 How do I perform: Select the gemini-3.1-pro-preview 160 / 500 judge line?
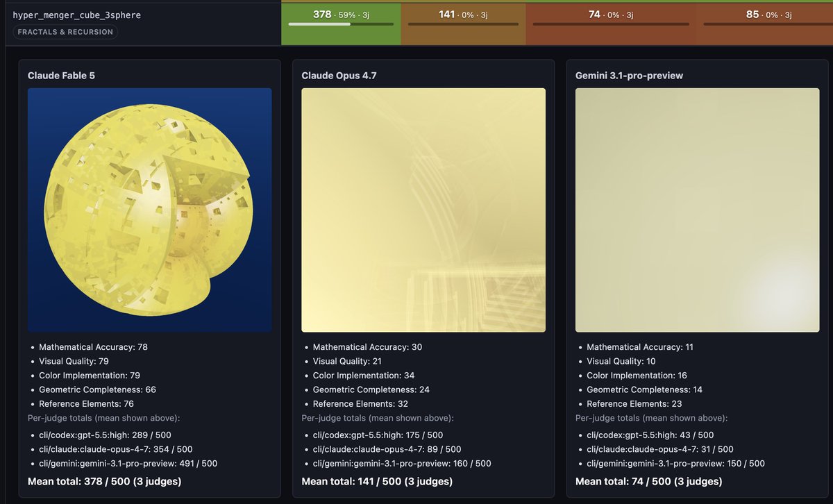pos(402,464)
